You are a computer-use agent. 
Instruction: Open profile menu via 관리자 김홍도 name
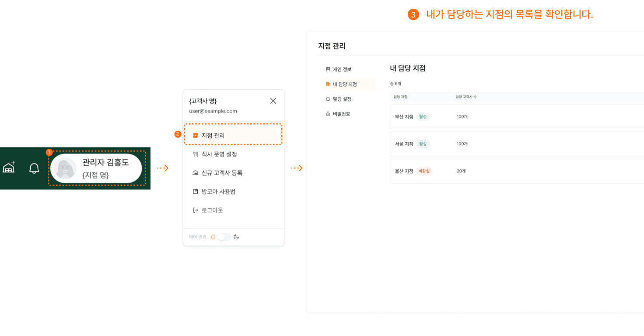point(105,163)
